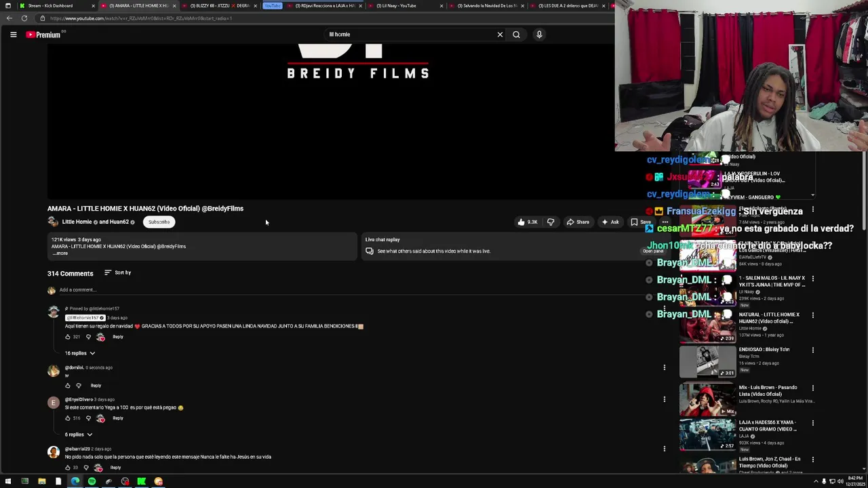Expand description with '...more'
868x488 pixels.
click(60, 253)
